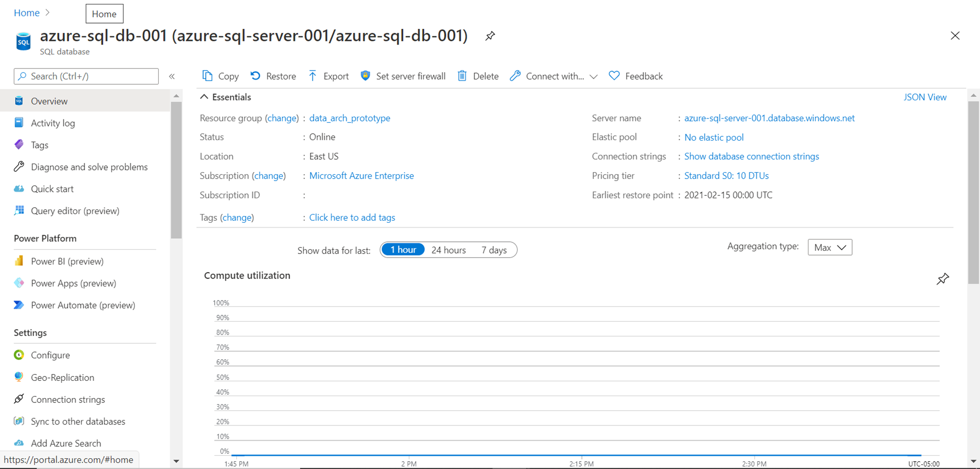
Task: Click the Power BI icon
Action: [19, 261]
